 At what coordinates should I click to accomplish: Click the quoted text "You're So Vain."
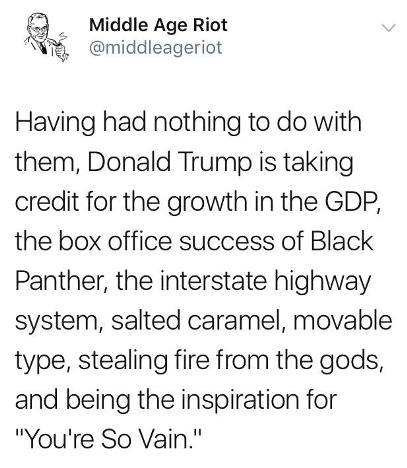(109, 439)
